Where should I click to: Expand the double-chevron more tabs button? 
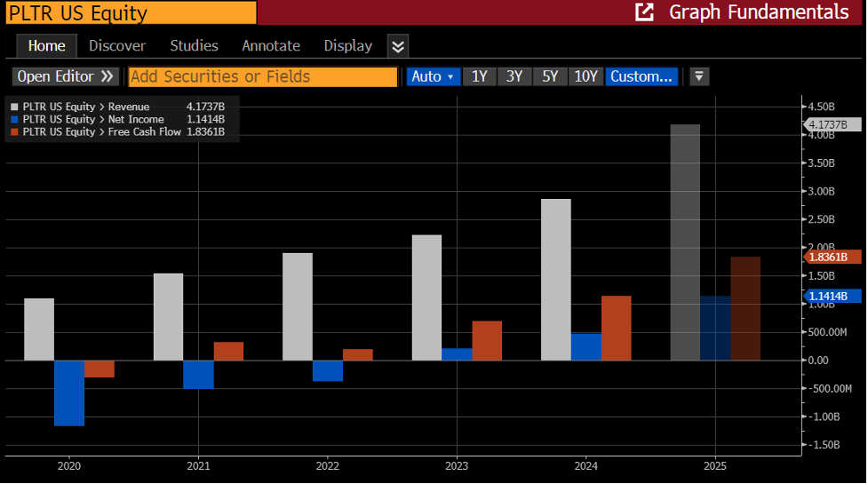tap(398, 46)
